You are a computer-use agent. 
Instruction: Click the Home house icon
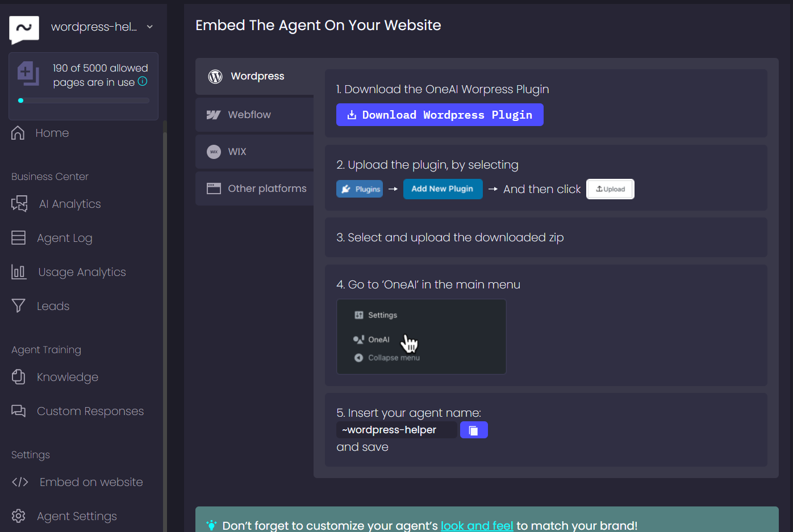coord(18,133)
